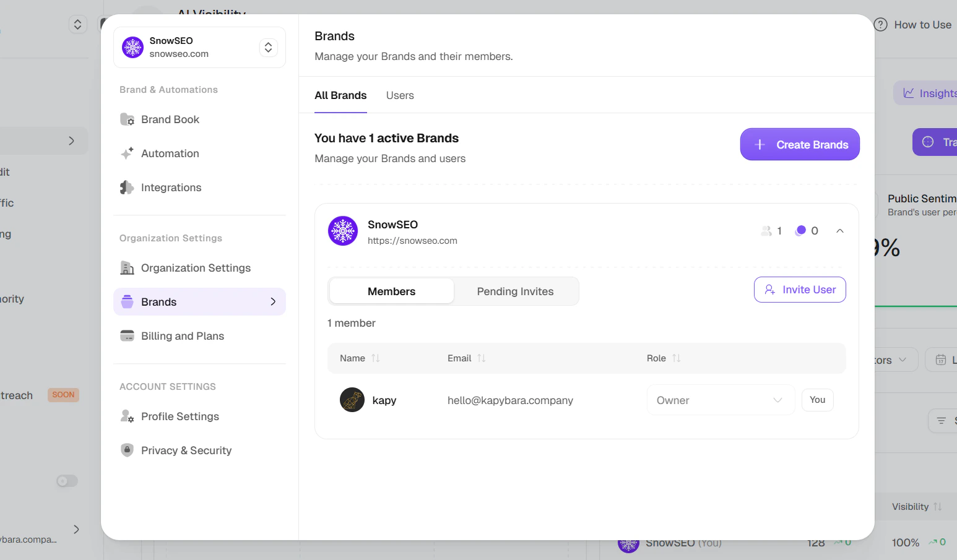This screenshot has width=957, height=560.
Task: Open the workspace switcher next to snowseo.com
Action: click(268, 47)
